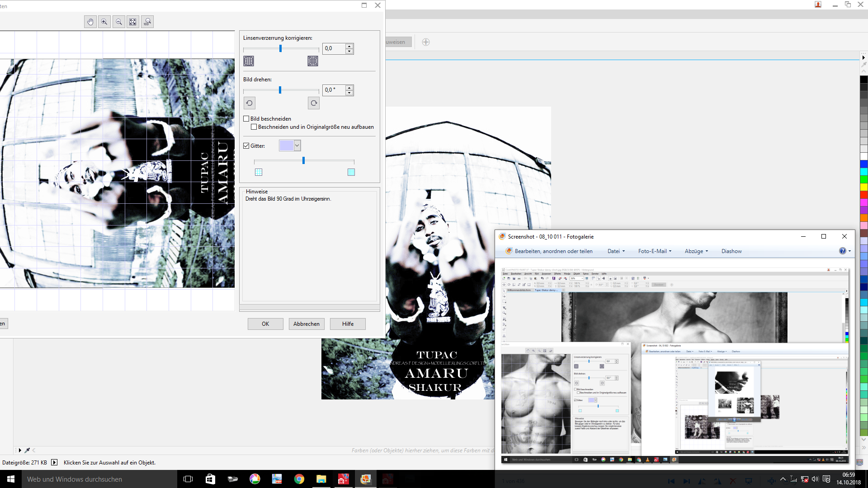868x488 pixels.
Task: Click the lens distortion value field
Action: click(334, 48)
